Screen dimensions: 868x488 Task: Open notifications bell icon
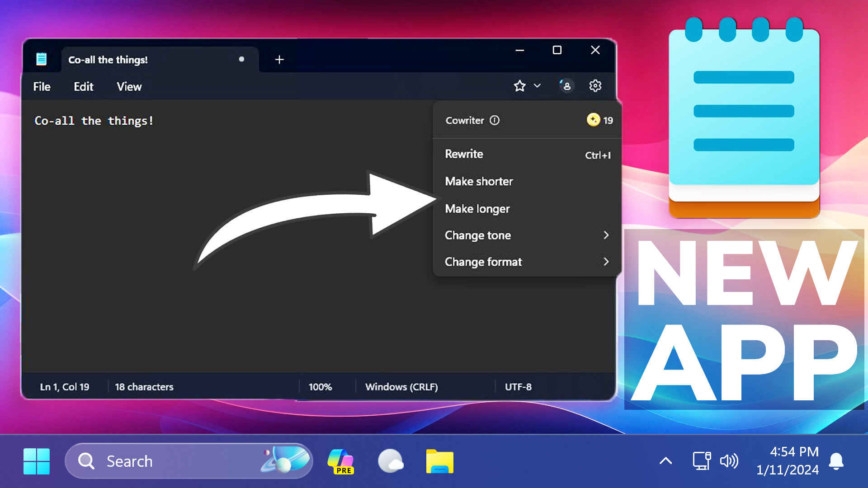point(836,461)
